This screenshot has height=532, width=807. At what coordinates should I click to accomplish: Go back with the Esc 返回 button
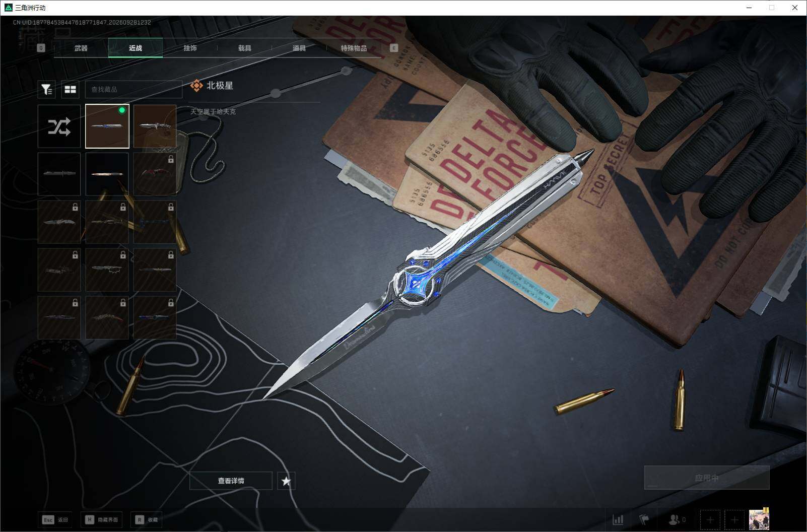tap(55, 519)
